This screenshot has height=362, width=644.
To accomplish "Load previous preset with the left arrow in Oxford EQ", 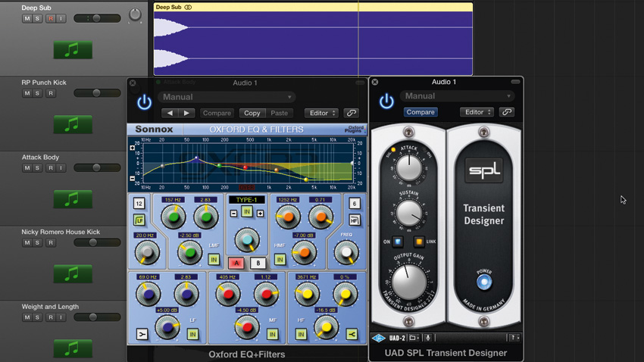I will [170, 113].
